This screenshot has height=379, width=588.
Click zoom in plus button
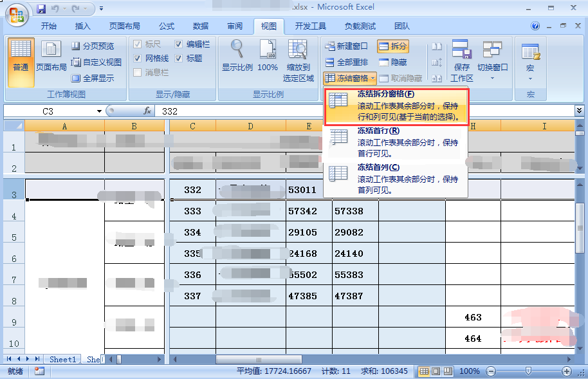567,371
